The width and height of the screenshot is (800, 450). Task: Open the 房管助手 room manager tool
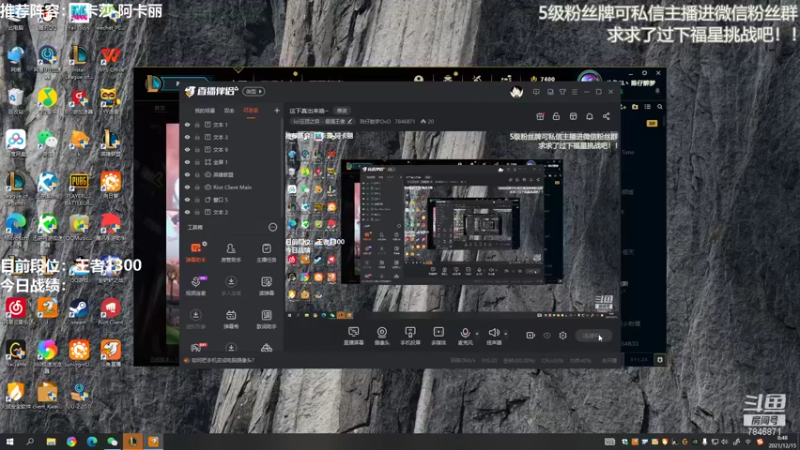click(x=231, y=252)
